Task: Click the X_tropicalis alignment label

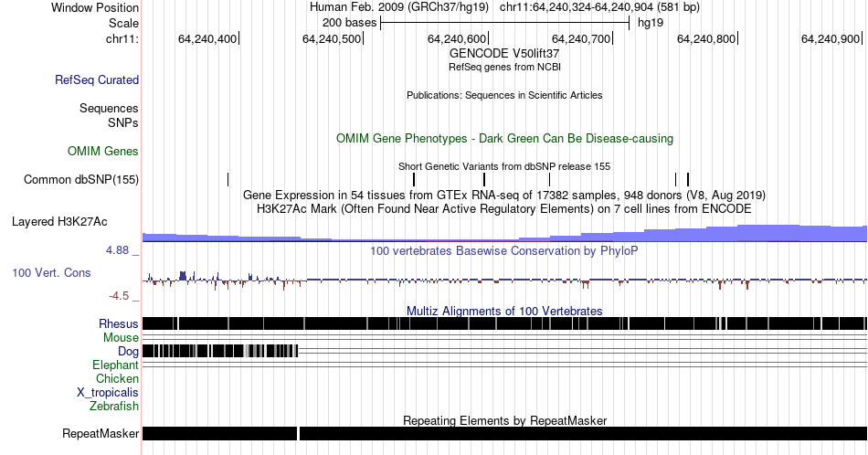Action: click(x=108, y=393)
